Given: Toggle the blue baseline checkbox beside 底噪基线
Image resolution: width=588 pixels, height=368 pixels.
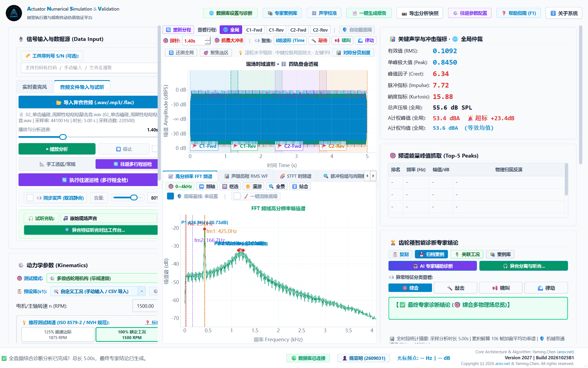Looking at the screenshot, I should [x=170, y=196].
